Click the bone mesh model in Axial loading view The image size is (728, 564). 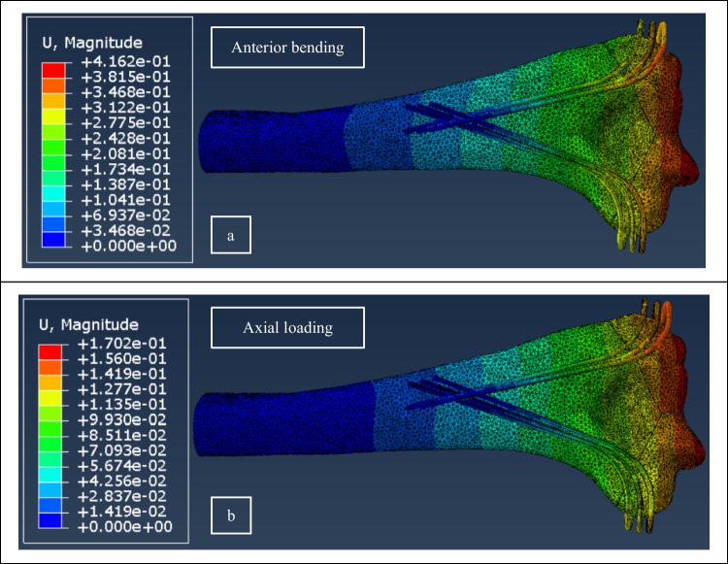448,415
